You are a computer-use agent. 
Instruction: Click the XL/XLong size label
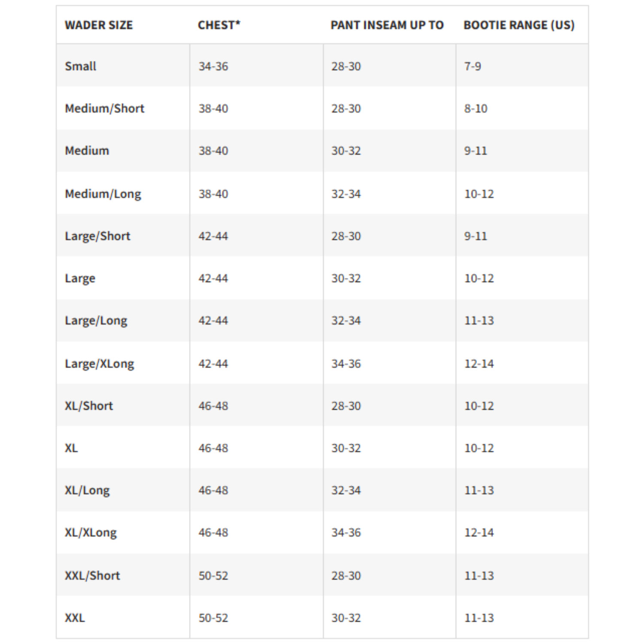(x=91, y=533)
